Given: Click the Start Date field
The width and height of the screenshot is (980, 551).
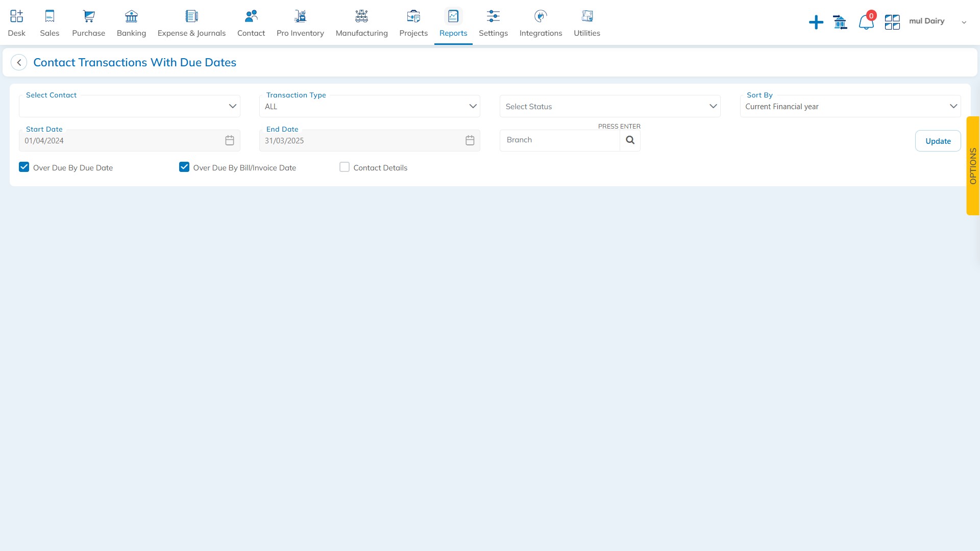Looking at the screenshot, I should [x=130, y=140].
